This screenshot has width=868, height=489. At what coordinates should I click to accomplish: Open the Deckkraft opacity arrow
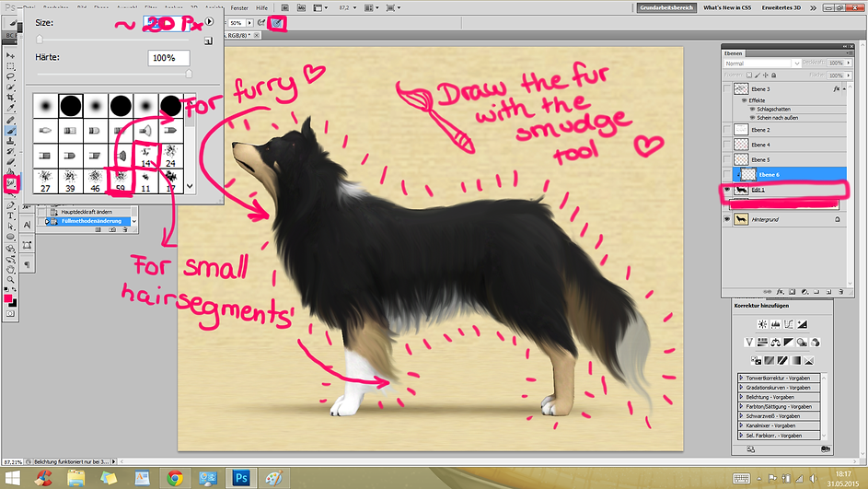pos(849,64)
